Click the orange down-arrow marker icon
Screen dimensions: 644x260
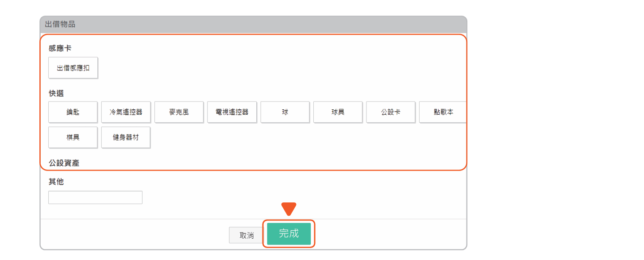(289, 210)
